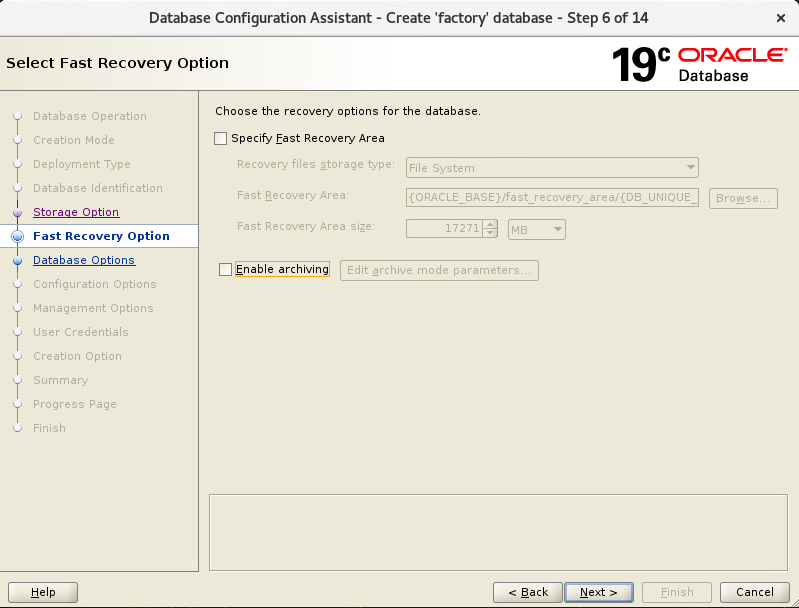Screen dimensions: 799x608
Task: Enable the Specify Fast Recovery Area checkbox
Action: click(x=221, y=139)
